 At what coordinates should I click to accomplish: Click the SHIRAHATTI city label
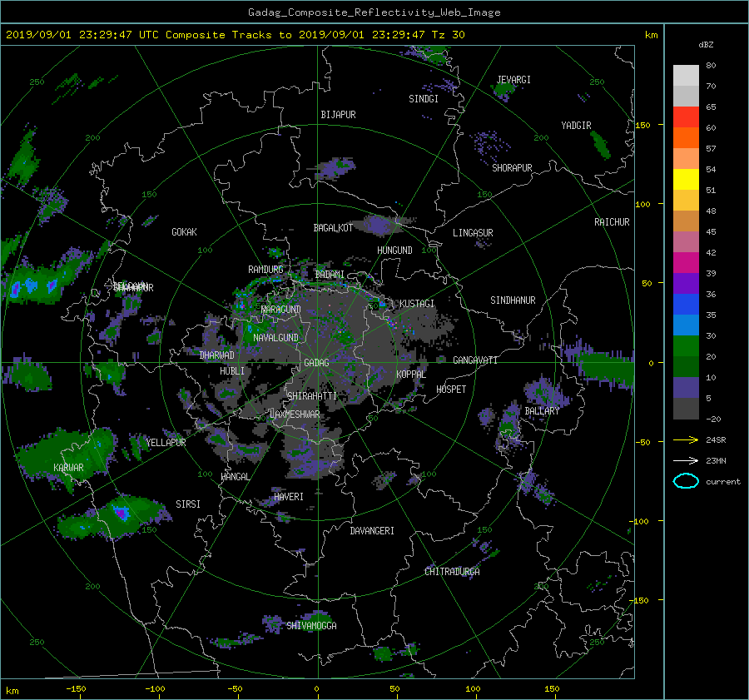tap(312, 396)
